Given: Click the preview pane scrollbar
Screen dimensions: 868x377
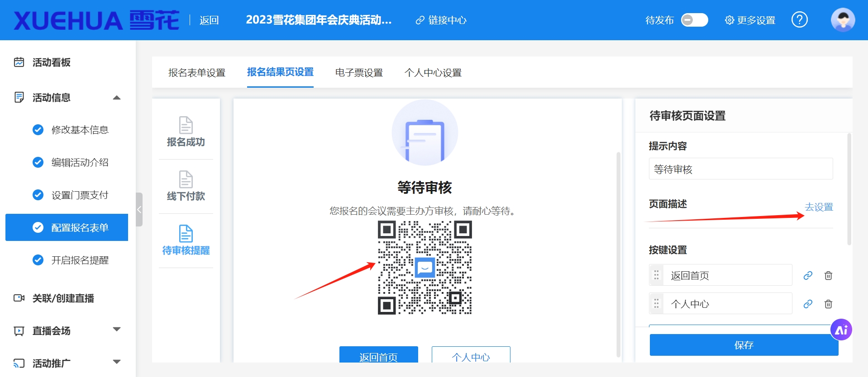Looking at the screenshot, I should pos(618,254).
